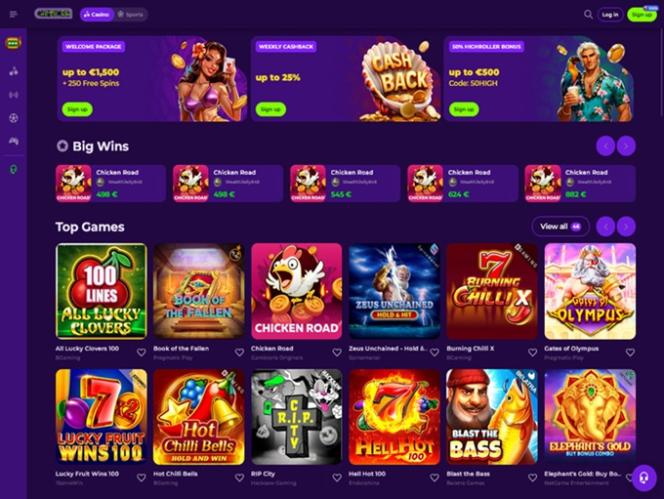
Task: Open the live support headset button
Action: (x=644, y=478)
